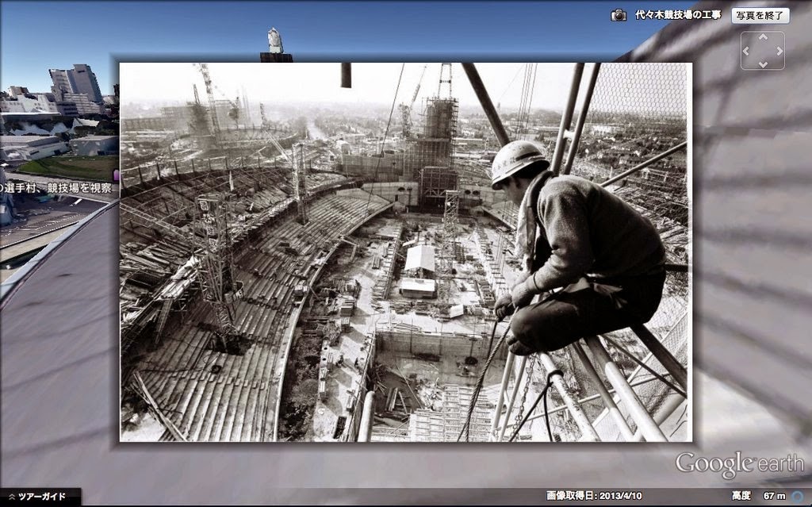
Task: Click the photo title 代々木競技場の工事
Action: pos(678,15)
